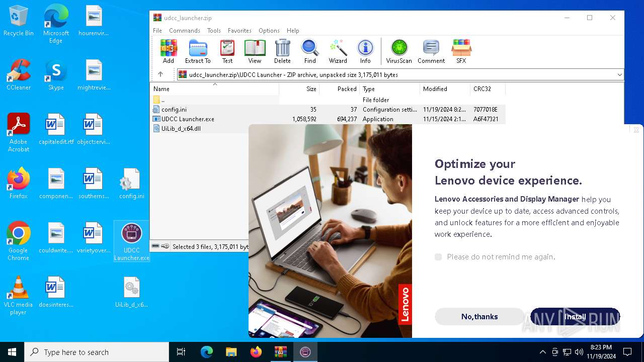Select the Microsoft Edge desktop shortcut

pos(56,24)
